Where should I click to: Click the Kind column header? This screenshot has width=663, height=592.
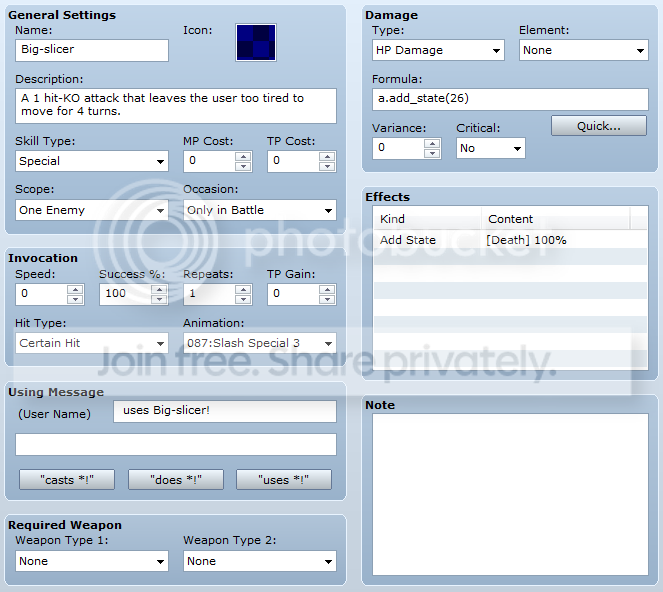(x=427, y=219)
